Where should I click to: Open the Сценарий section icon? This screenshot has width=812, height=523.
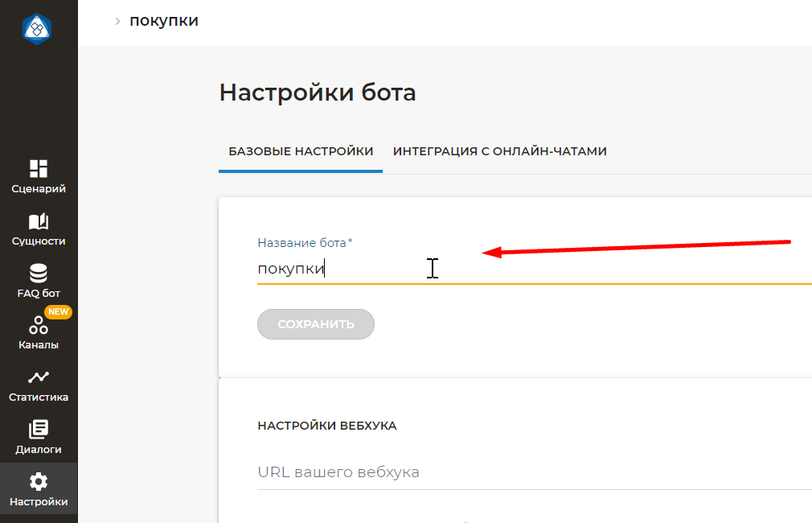[x=39, y=167]
